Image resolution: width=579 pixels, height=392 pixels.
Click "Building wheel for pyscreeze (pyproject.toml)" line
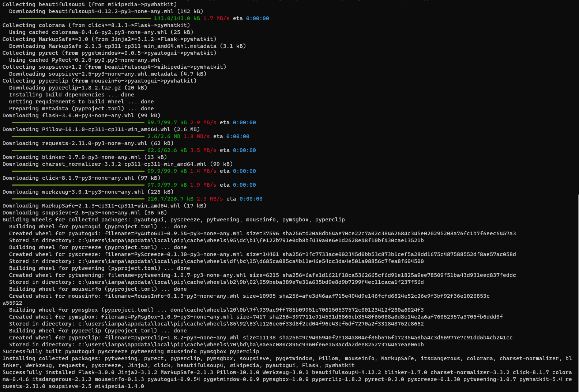tap(98, 247)
